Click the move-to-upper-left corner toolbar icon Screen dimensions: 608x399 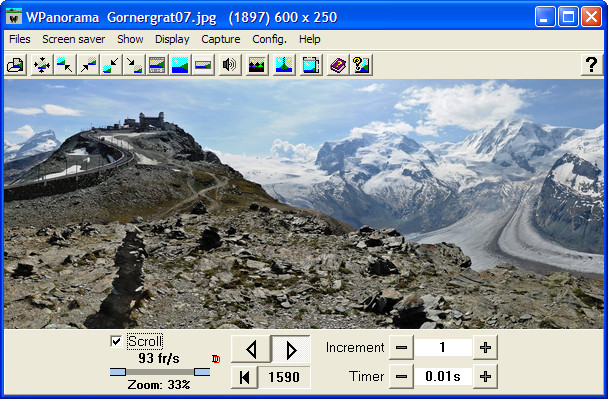pos(65,65)
